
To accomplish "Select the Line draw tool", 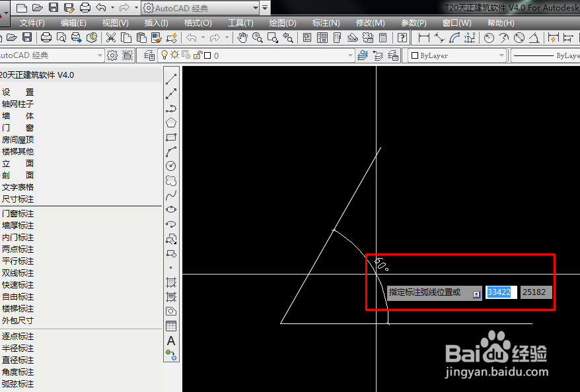I will tap(171, 79).
